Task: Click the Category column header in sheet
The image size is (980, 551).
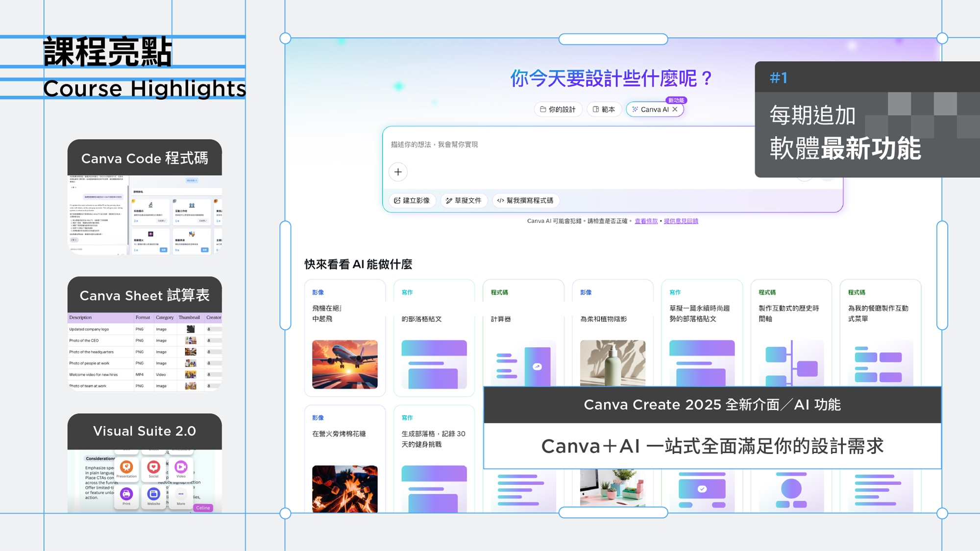Action: tap(165, 317)
